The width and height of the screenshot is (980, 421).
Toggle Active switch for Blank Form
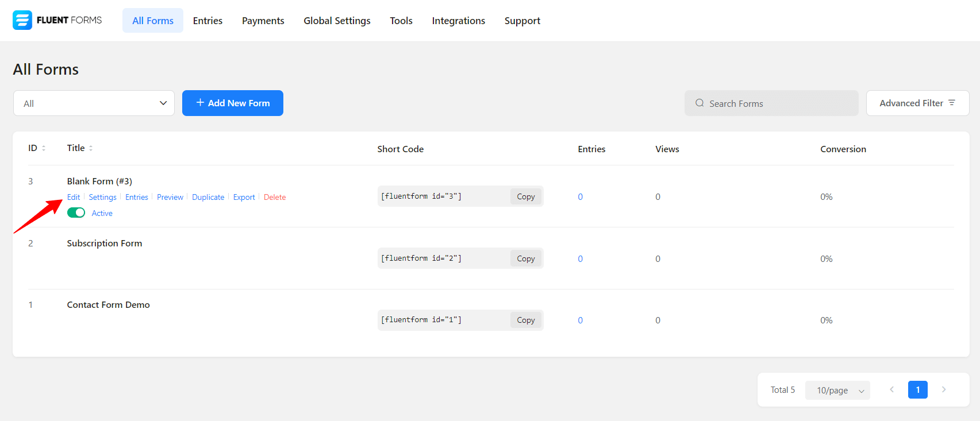(76, 213)
